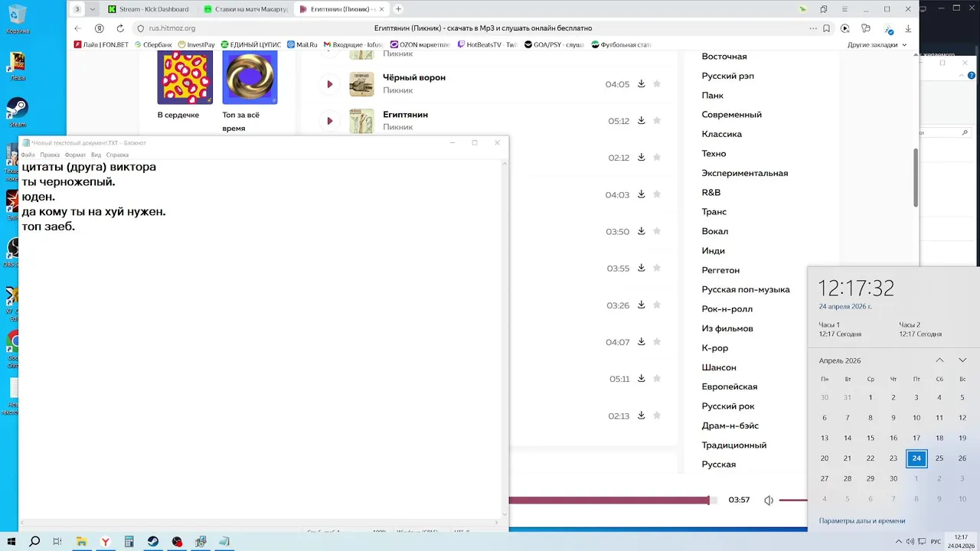Open the Сбербанк bookmark
Screen dimensions: 980x551
coord(153,45)
